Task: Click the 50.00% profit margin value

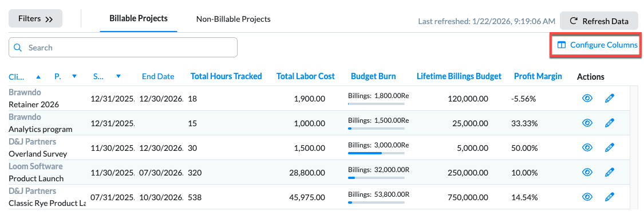Action: click(524, 148)
